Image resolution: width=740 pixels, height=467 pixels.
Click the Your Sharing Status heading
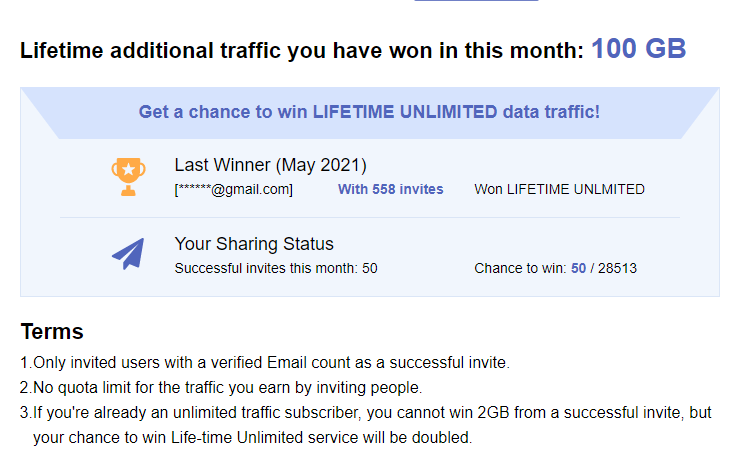click(254, 244)
